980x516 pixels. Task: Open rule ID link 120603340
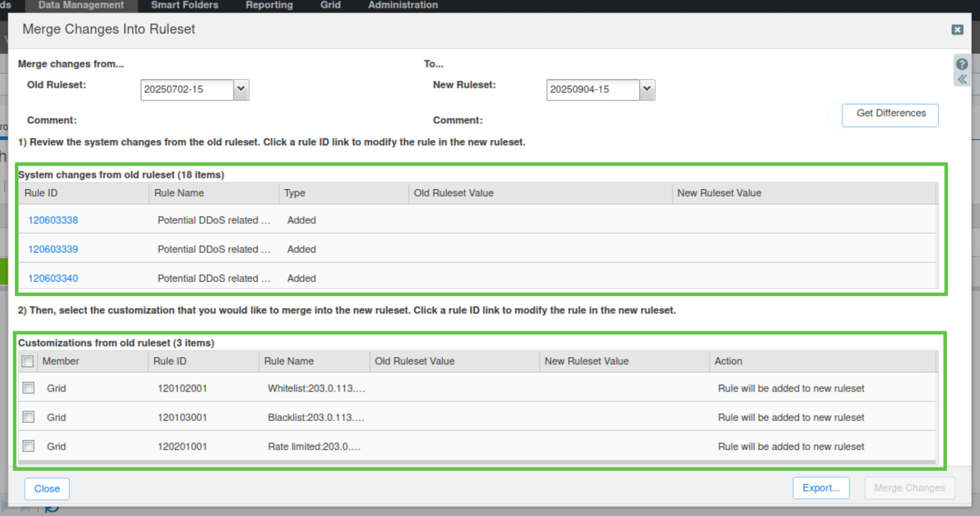53,278
